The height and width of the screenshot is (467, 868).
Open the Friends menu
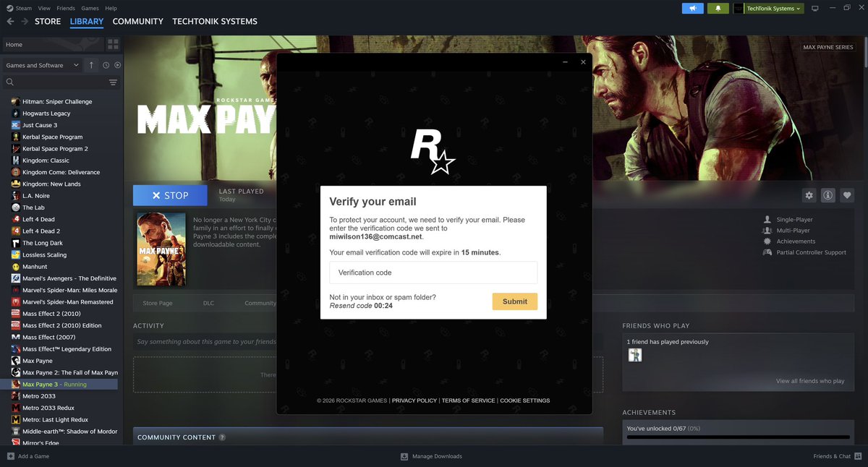point(66,8)
